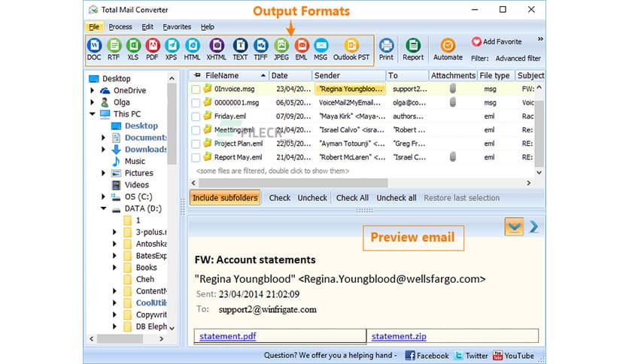Click folder tree vertical scrollbar
Image resolution: width=629 pixels, height=364 pixels.
click(x=172, y=123)
